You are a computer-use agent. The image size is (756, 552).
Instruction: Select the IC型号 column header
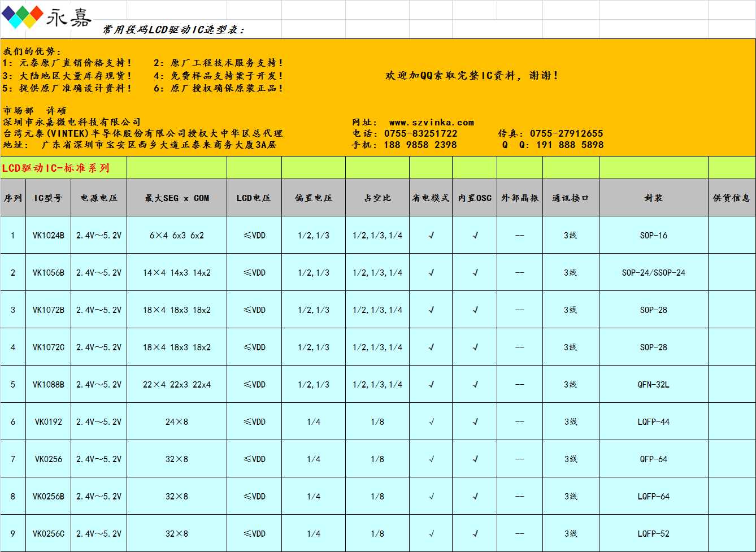tap(48, 198)
